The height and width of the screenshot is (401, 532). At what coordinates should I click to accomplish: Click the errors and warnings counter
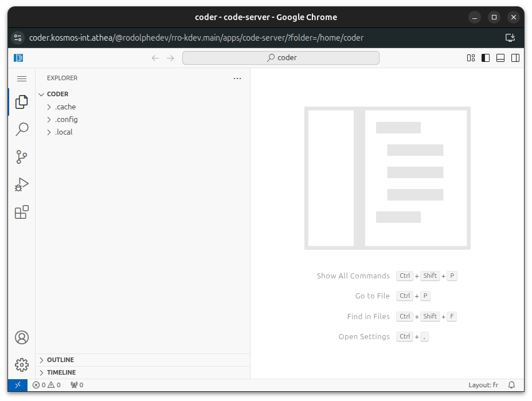tap(47, 385)
